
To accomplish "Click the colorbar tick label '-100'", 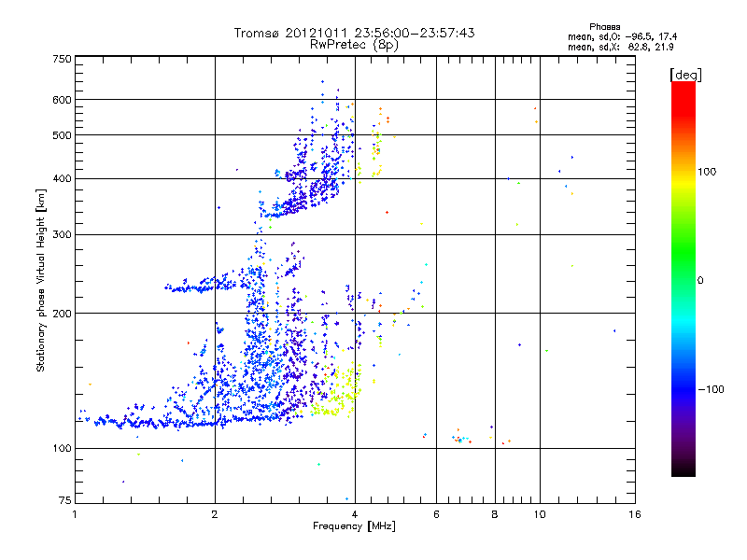I will point(711,389).
